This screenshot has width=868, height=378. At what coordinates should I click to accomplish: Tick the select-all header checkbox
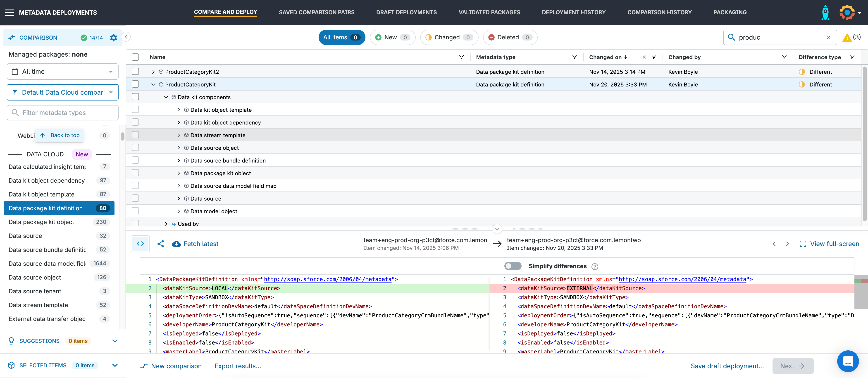136,57
